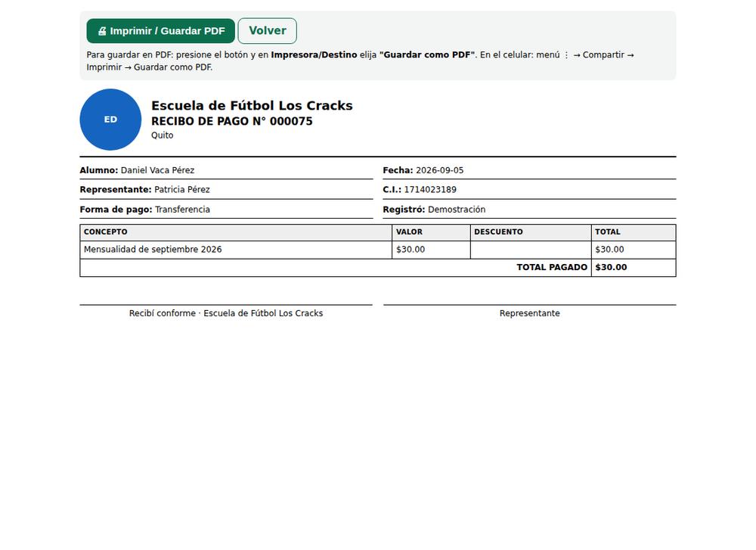Image resolution: width=756 pixels, height=550 pixels.
Task: Click the receipt number 'RECIBO DE PAGO N° 000075'
Action: [232, 121]
